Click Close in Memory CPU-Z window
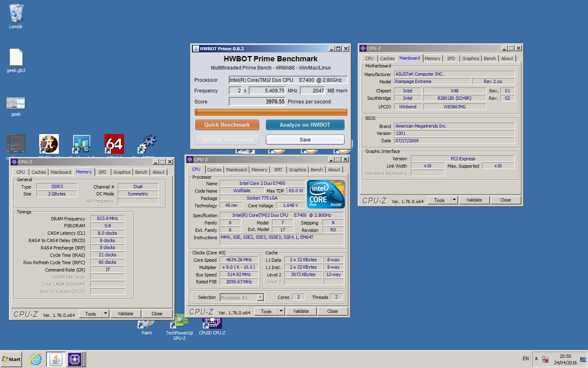 click(x=157, y=314)
